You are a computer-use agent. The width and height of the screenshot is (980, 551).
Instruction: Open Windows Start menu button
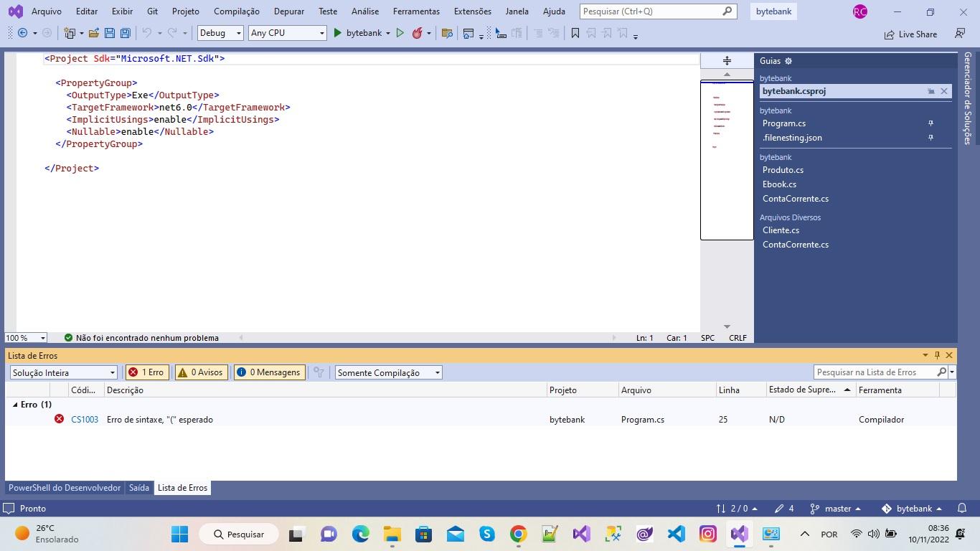coord(179,534)
